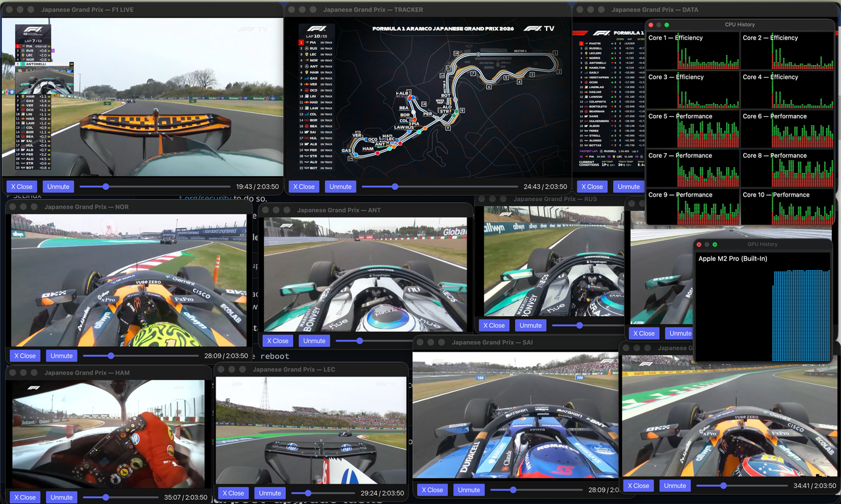The width and height of the screenshot is (841, 504).
Task: Click the 'Core 8 — Performance' graph
Action: 787,169
